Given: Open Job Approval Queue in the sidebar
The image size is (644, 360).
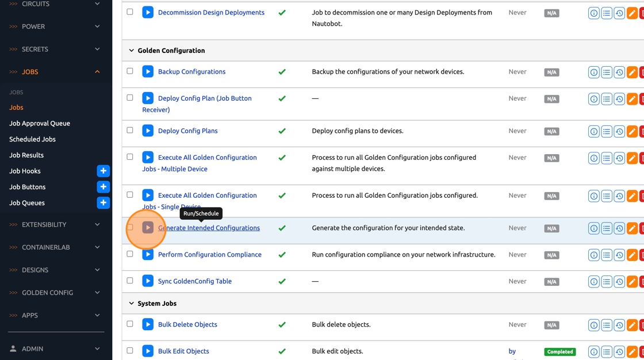Looking at the screenshot, I should coord(40,123).
